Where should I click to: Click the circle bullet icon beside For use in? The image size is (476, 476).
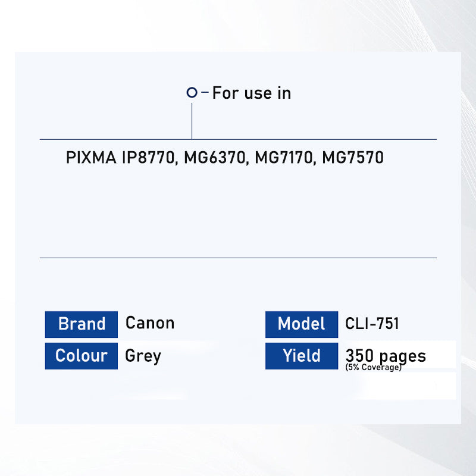[x=192, y=92]
